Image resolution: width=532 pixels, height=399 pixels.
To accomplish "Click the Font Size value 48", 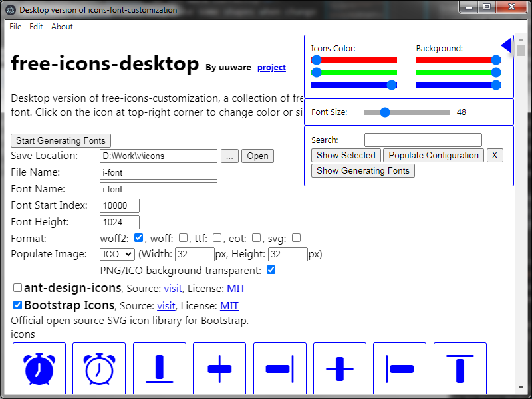I will pyautogui.click(x=462, y=112).
